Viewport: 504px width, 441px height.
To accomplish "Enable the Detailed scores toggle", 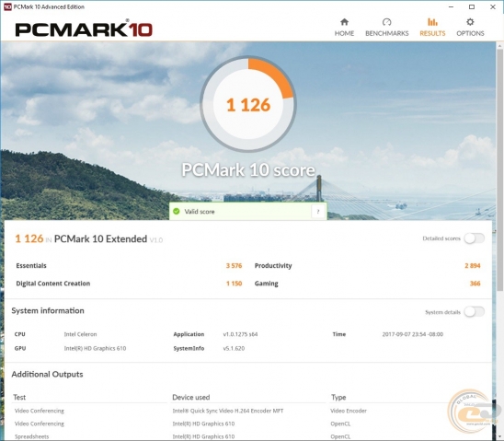I will tap(475, 238).
